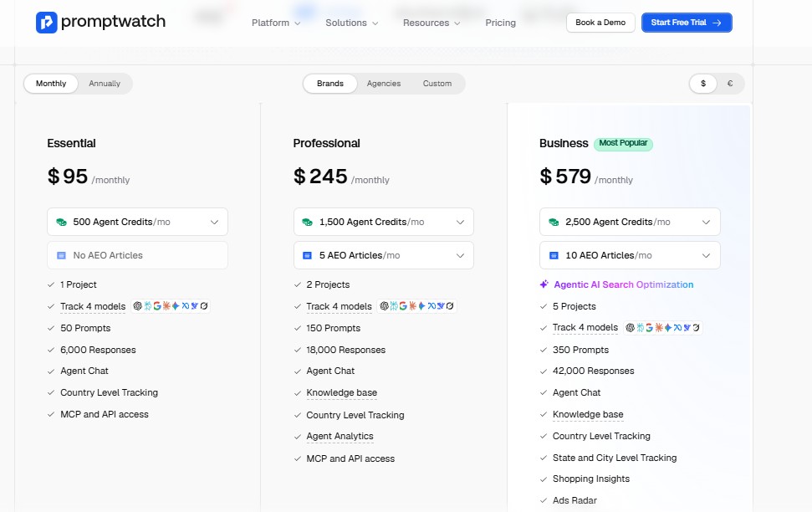Click the ChatGPT icon in Professional plan
This screenshot has width=812, height=512.
[384, 305]
